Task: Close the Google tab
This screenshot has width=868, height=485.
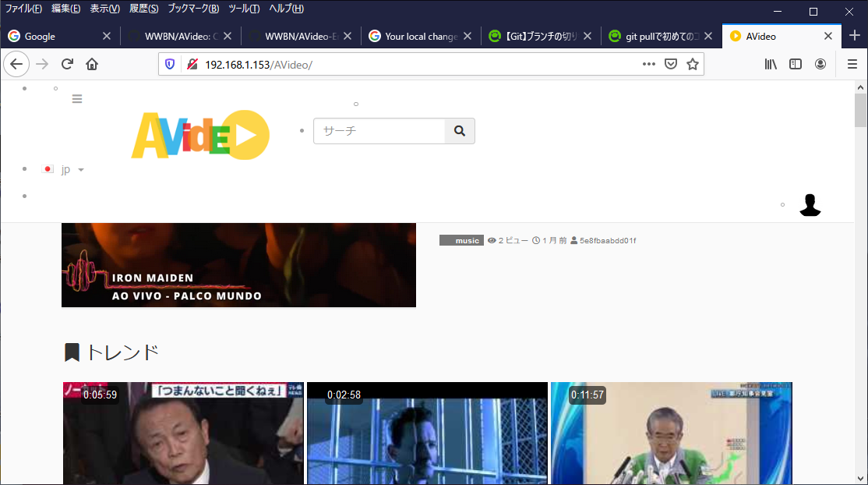Action: click(107, 36)
